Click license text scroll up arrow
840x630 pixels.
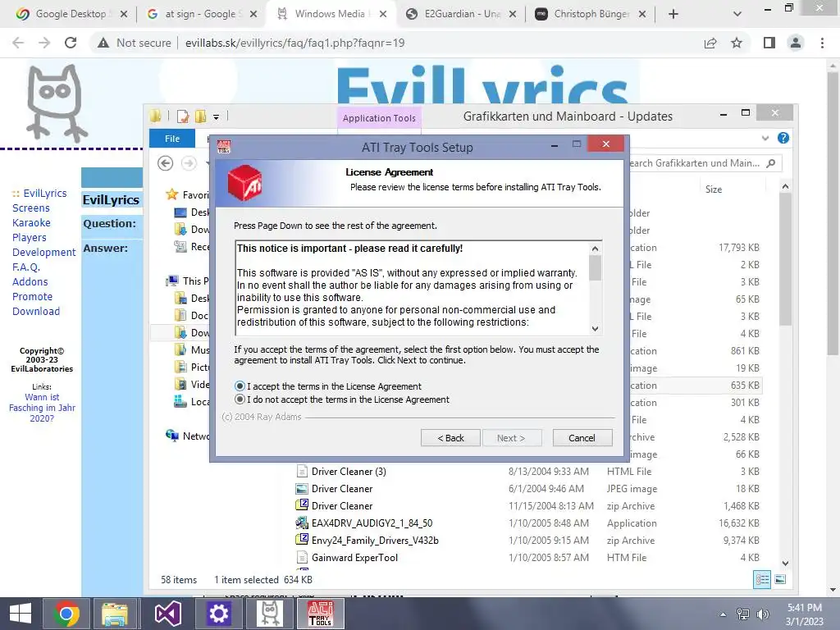(596, 249)
